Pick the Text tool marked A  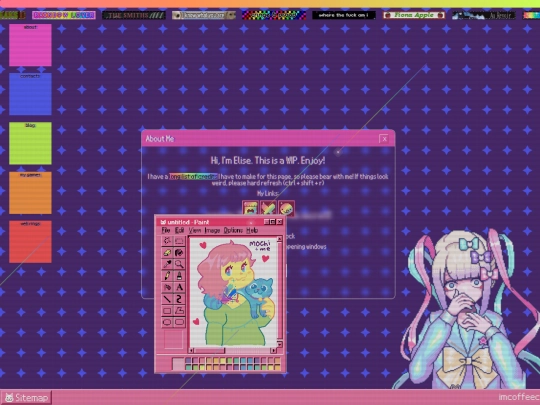pyautogui.click(x=179, y=288)
